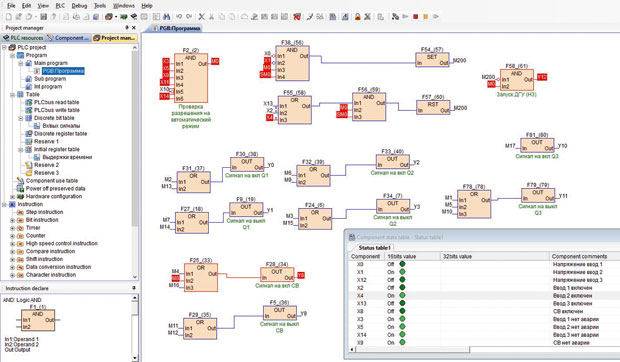Undo the last action

(179, 17)
